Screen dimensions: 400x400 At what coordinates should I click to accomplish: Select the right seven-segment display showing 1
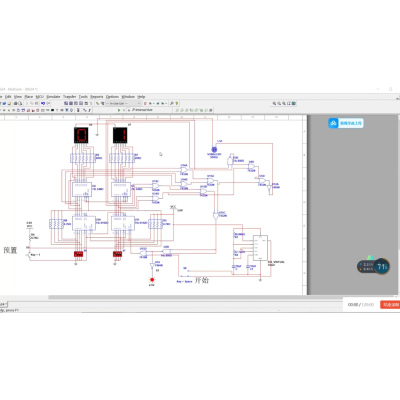[x=120, y=135]
